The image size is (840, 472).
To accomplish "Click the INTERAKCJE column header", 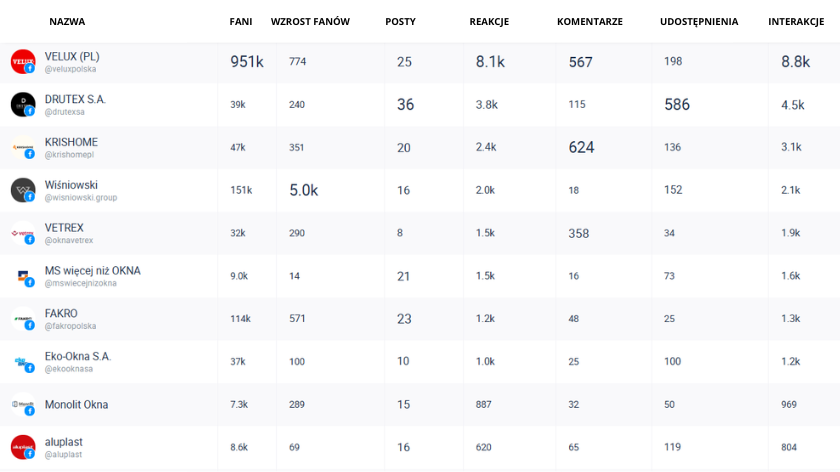I will click(x=796, y=21).
